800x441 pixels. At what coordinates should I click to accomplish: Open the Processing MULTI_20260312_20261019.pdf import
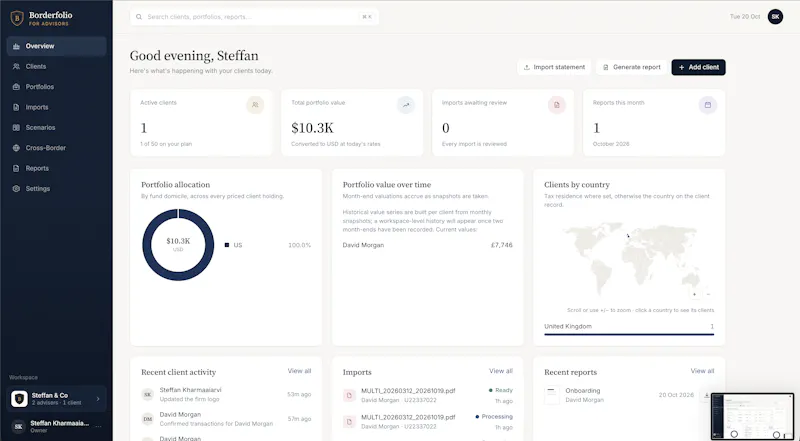coord(428,422)
